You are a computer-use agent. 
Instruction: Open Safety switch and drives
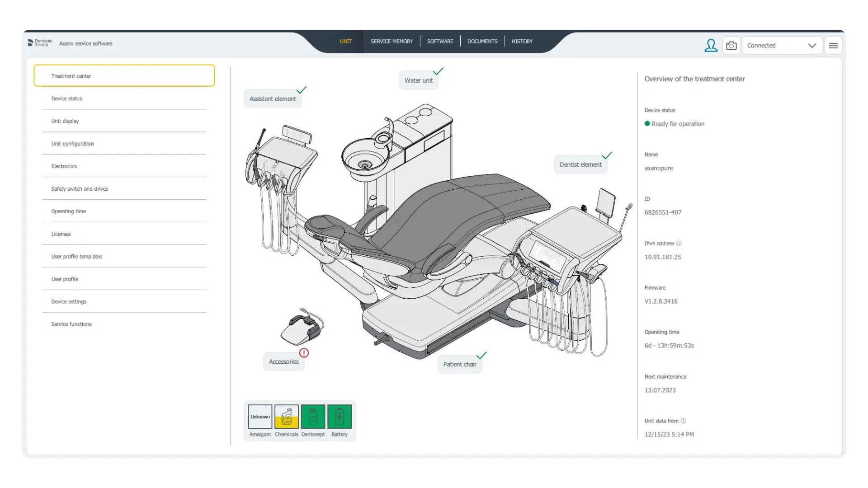(124, 189)
